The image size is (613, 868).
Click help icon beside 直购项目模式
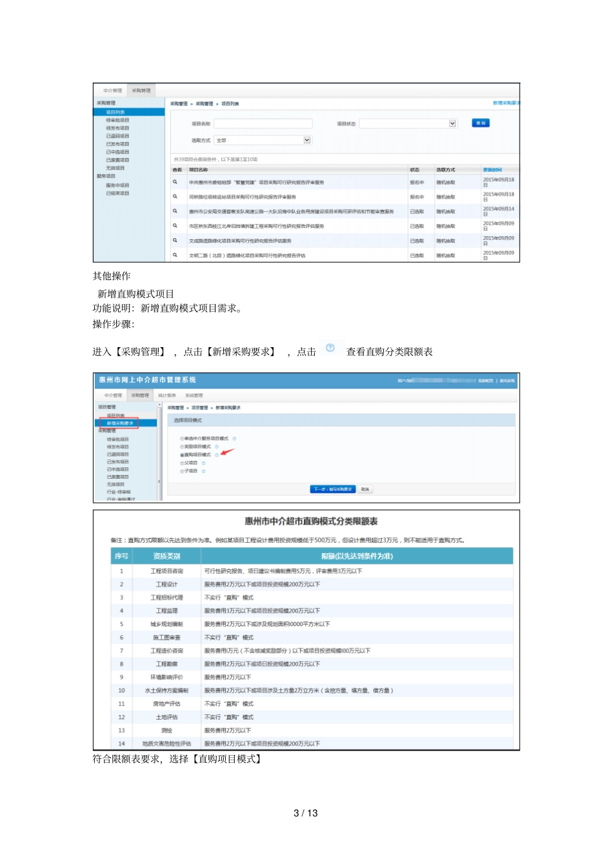(x=217, y=455)
